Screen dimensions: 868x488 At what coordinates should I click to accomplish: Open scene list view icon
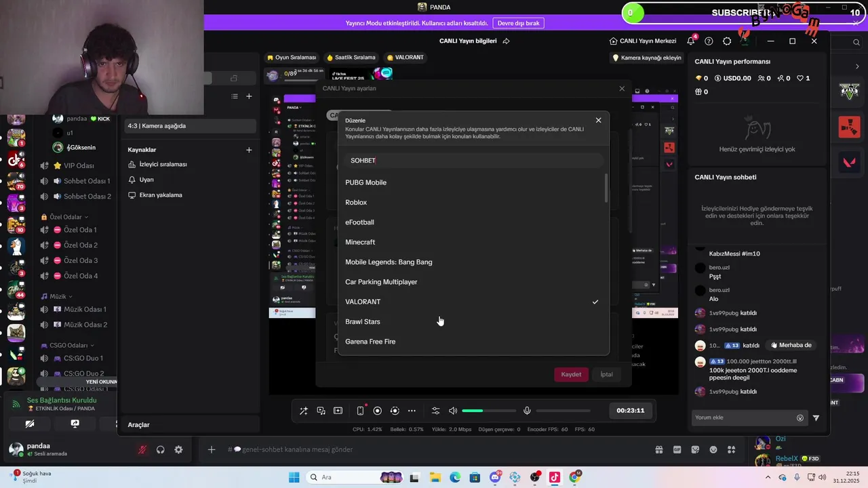[235, 96]
